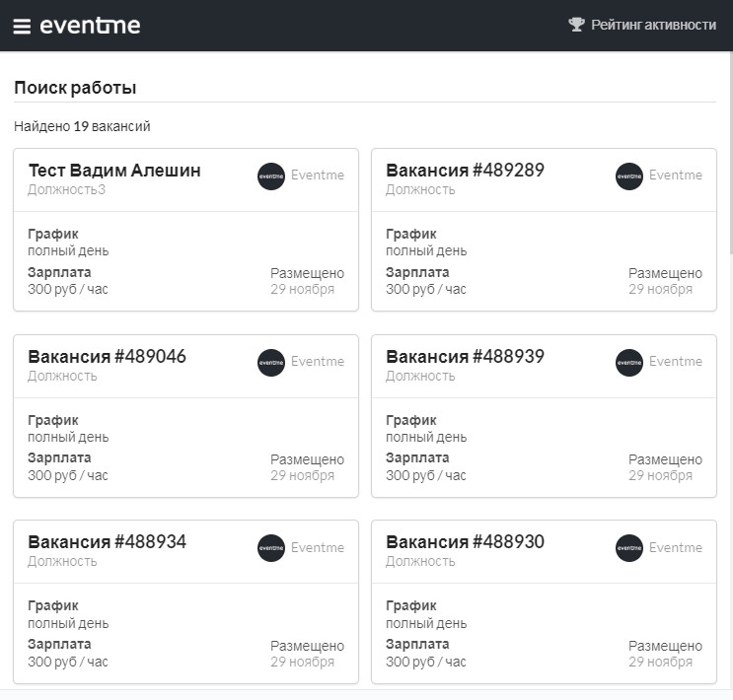Open the hamburger navigation menu
Screen dimensions: 733x700
(22, 26)
